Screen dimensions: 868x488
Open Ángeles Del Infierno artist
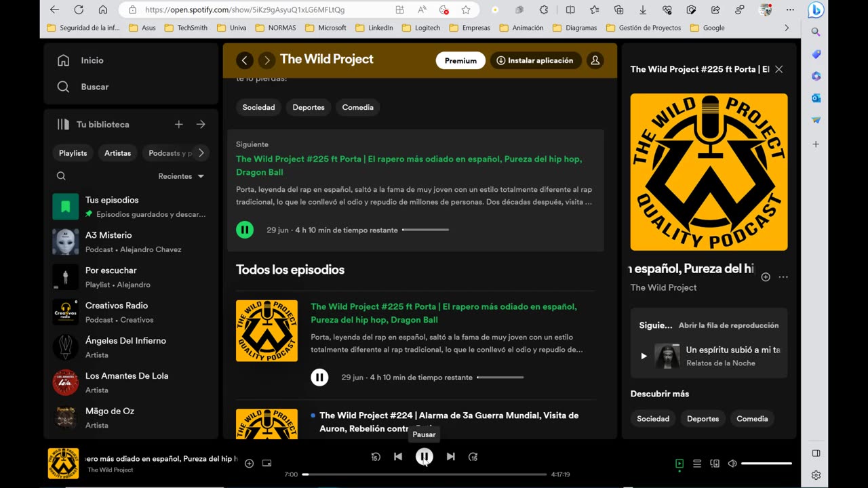(x=130, y=348)
